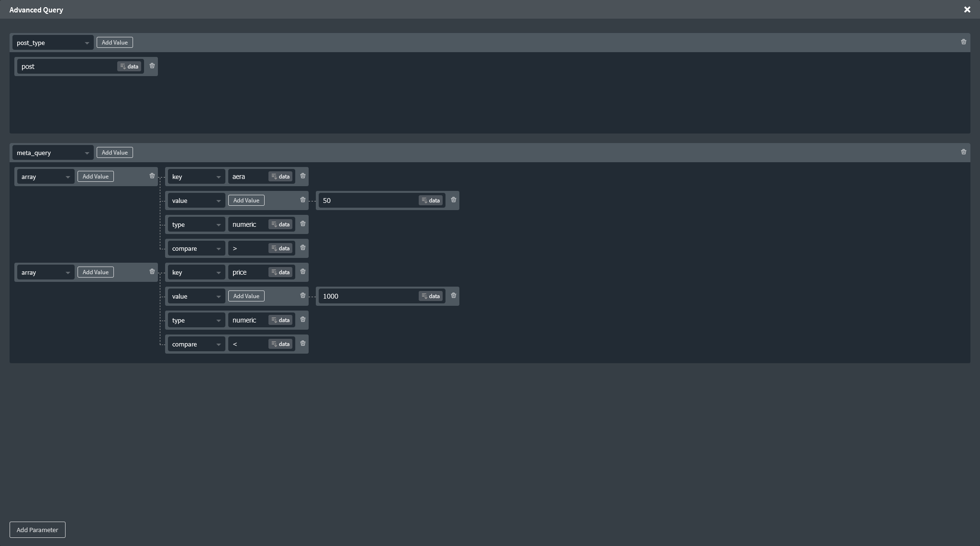Remove the first array group
This screenshot has width=980, height=546.
(152, 176)
